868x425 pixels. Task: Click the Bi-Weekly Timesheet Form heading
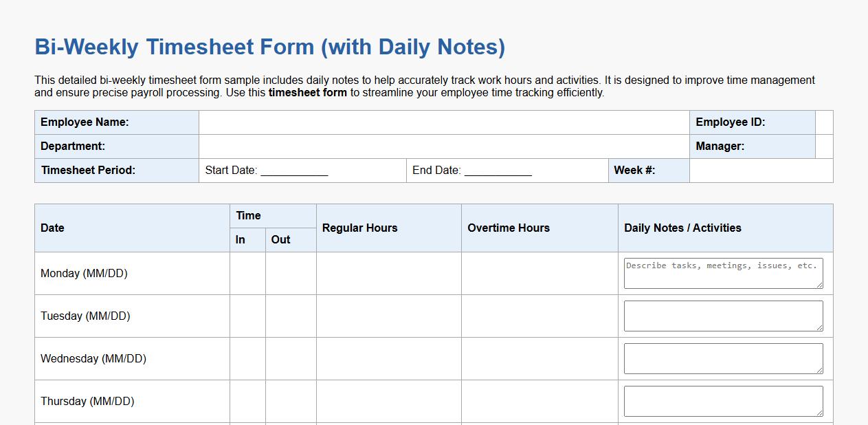pos(269,46)
